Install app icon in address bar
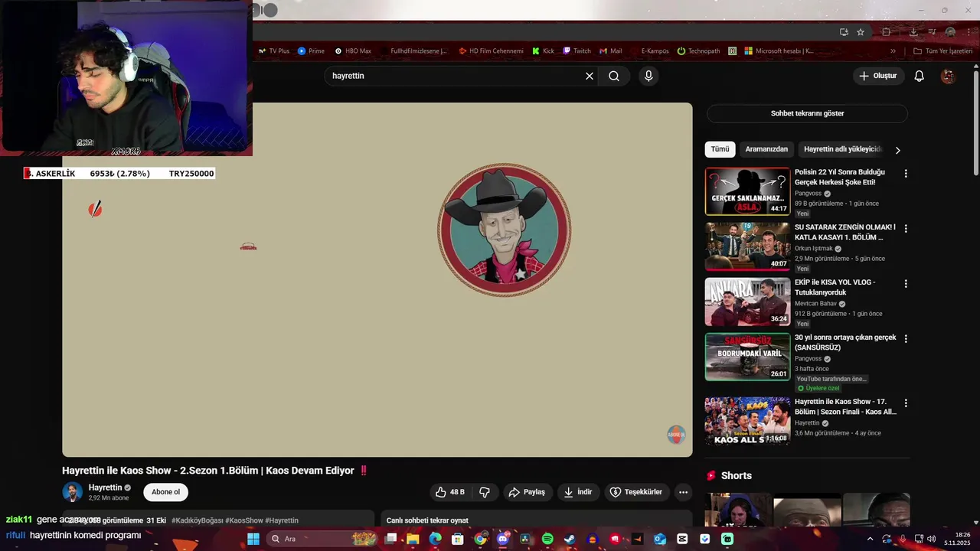This screenshot has height=551, width=980. 844,32
